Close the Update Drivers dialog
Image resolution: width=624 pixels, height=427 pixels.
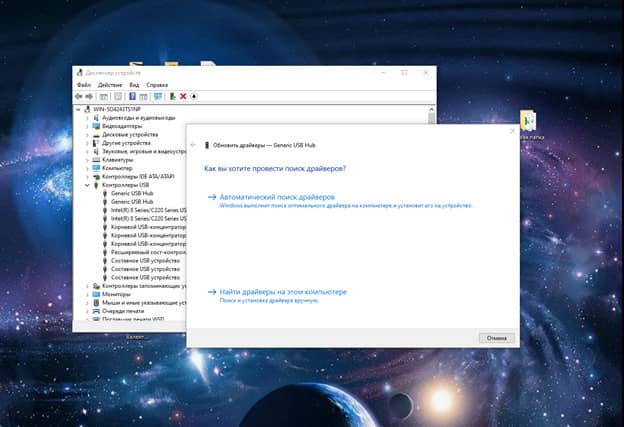point(513,131)
